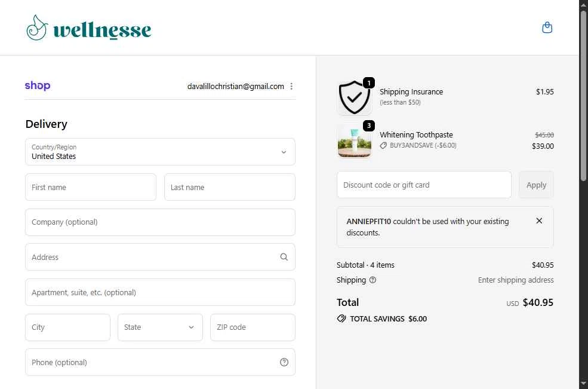
Task: Click the Shop pay logo
Action: point(38,85)
